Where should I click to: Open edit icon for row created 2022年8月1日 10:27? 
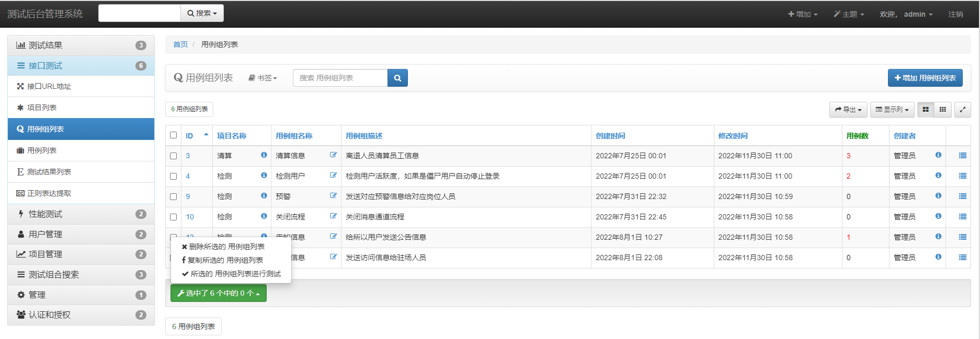pyautogui.click(x=333, y=237)
